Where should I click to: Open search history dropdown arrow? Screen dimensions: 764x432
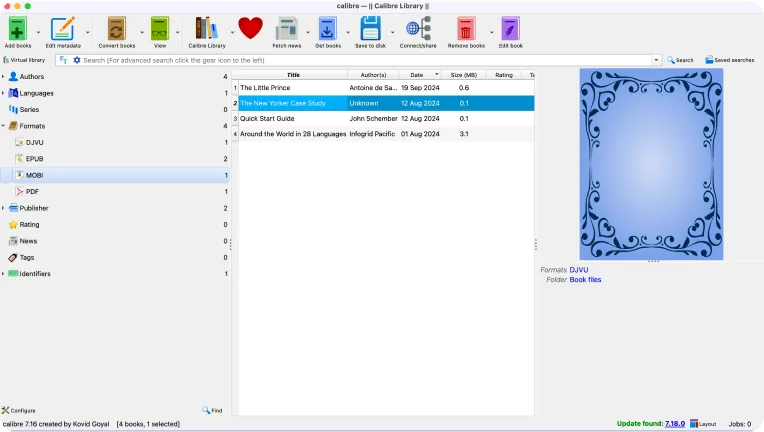pos(656,60)
